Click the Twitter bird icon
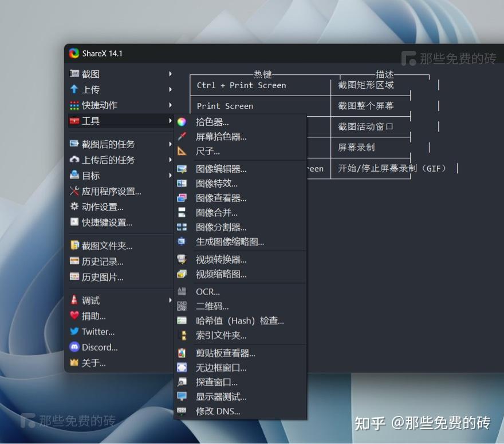The width and height of the screenshot is (504, 444). 74,332
